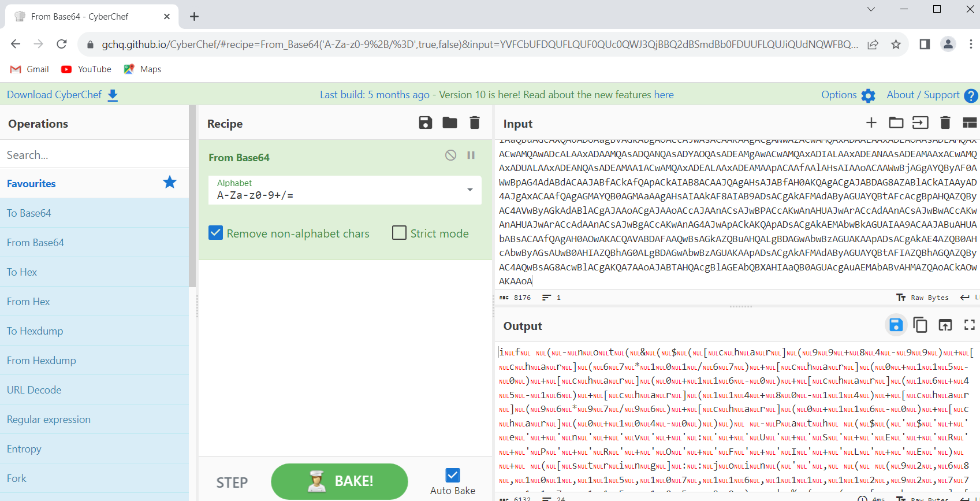This screenshot has height=501, width=980.
Task: Toggle the browser side panel
Action: [925, 44]
